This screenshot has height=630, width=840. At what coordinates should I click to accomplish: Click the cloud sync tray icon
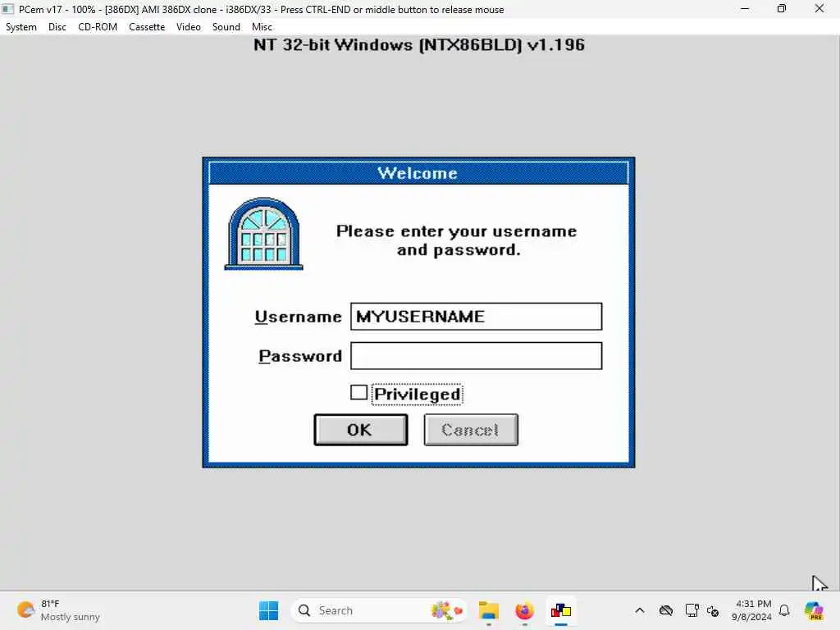coord(666,610)
